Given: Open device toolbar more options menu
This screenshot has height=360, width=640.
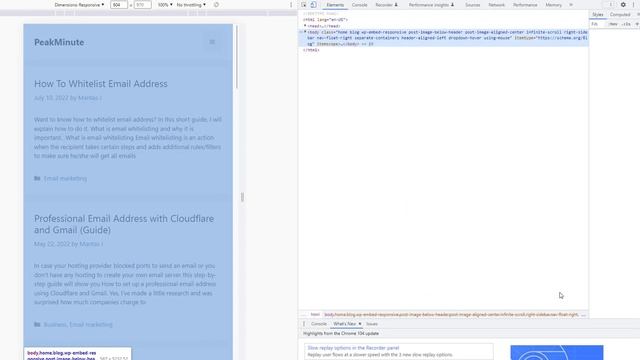Looking at the screenshot, I should [291, 5].
